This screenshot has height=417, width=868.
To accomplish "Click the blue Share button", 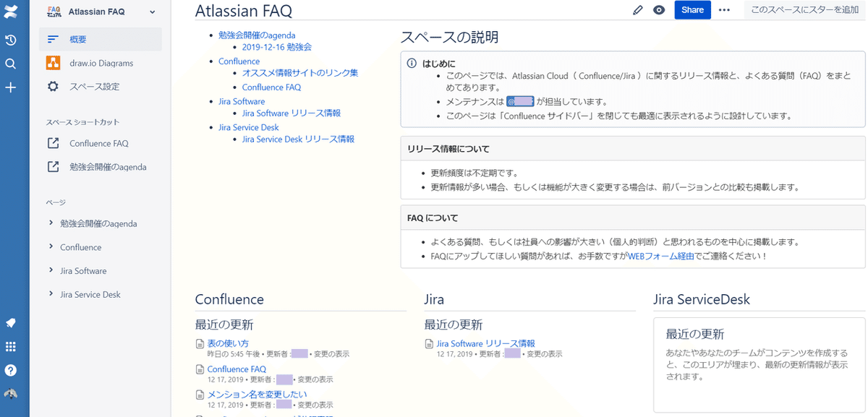I will [x=692, y=11].
